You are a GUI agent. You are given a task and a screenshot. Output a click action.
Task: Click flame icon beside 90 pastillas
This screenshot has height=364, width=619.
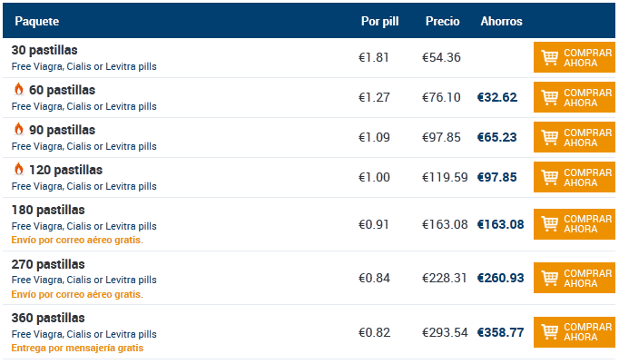(18, 130)
